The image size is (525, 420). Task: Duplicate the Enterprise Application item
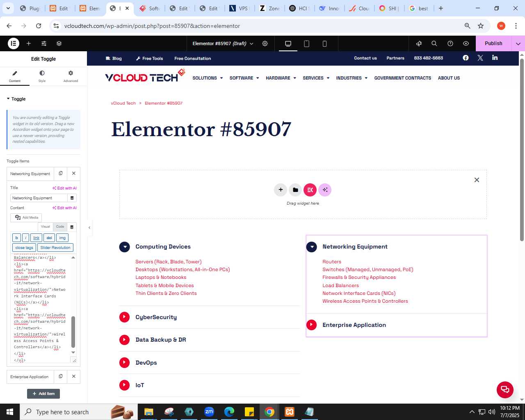[x=61, y=377]
